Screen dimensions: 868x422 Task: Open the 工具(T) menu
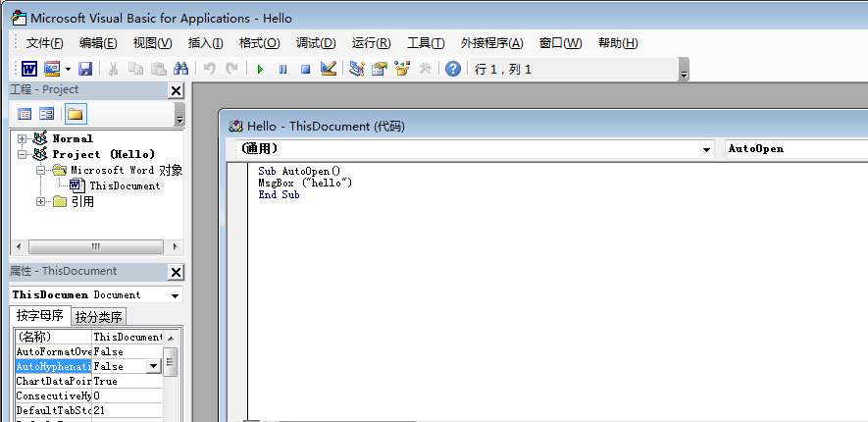tap(426, 43)
